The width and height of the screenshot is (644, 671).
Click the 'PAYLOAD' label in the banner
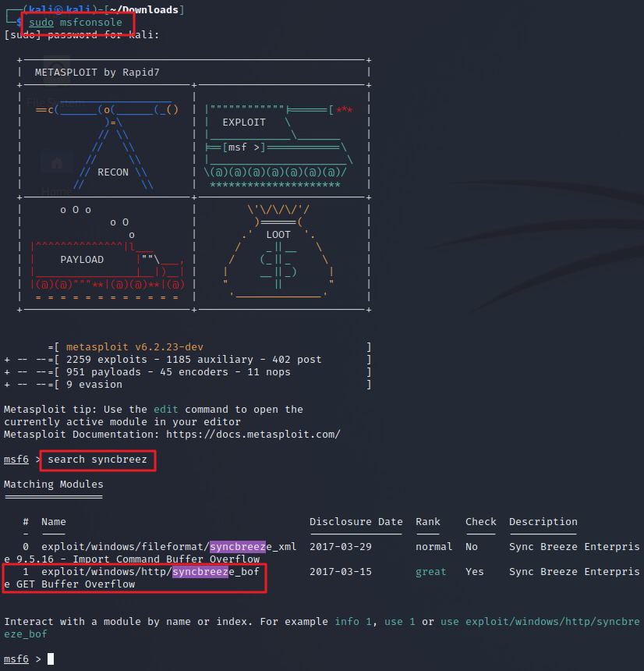(82, 260)
